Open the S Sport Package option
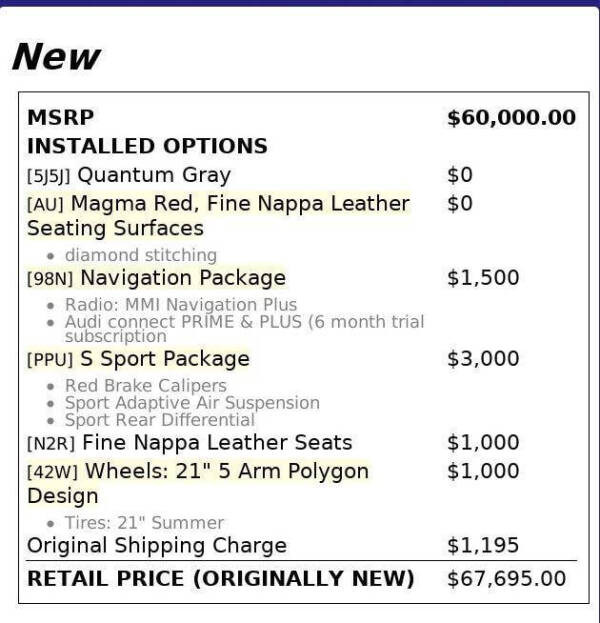The width and height of the screenshot is (600, 623). [164, 358]
